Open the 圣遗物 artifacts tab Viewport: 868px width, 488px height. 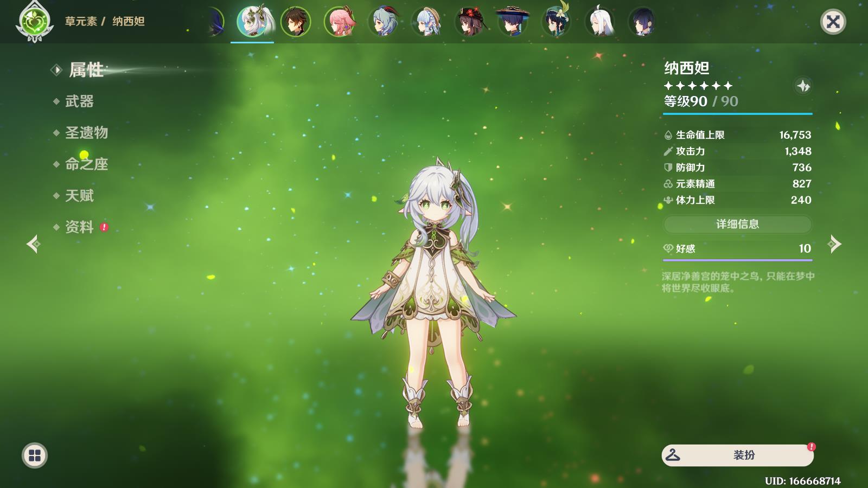tap(86, 133)
